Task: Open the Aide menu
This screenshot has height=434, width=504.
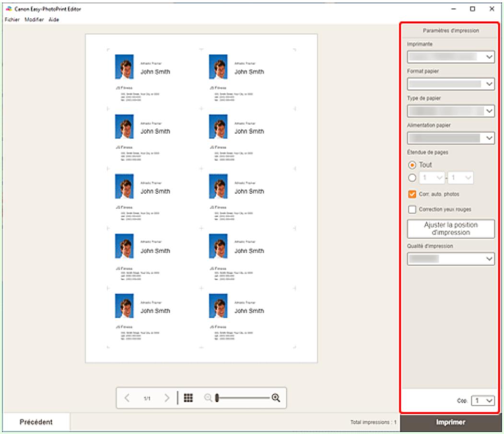Action: pos(54,20)
